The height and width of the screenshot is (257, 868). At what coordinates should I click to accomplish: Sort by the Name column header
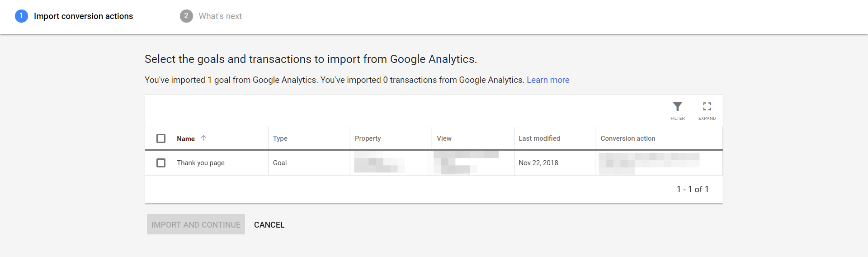coord(186,138)
